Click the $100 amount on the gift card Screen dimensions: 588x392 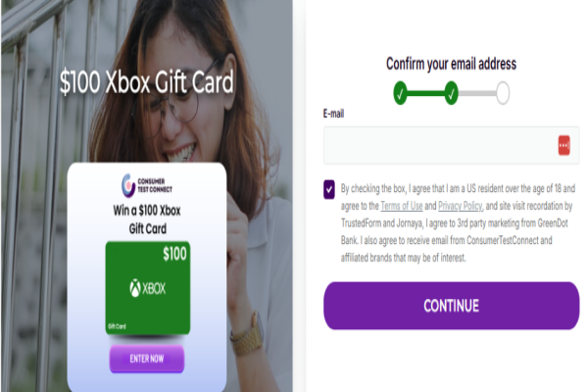point(174,254)
